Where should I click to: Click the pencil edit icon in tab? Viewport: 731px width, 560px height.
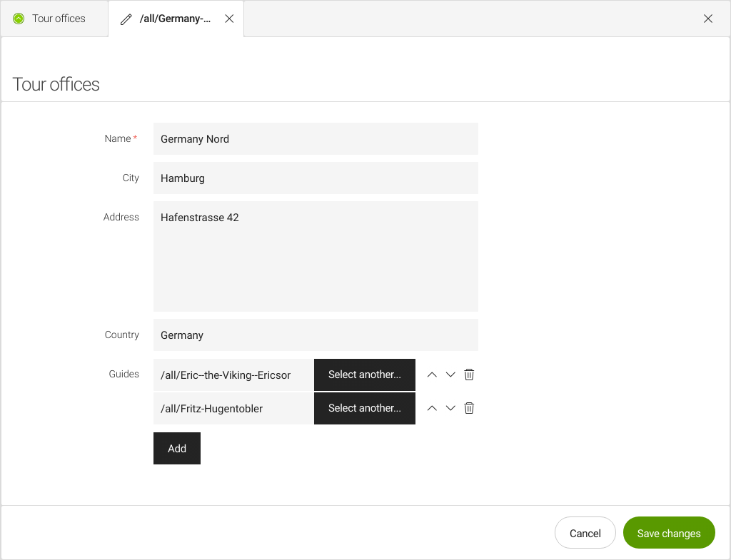[126, 19]
